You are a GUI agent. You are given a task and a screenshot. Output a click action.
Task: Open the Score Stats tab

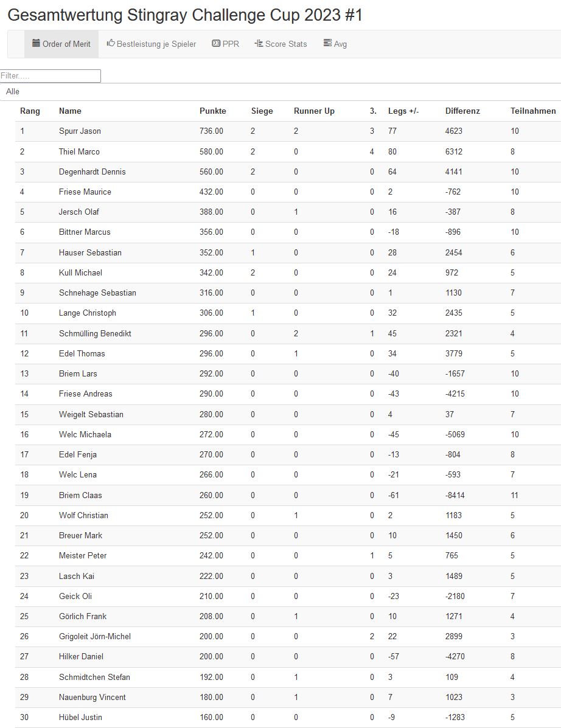286,44
